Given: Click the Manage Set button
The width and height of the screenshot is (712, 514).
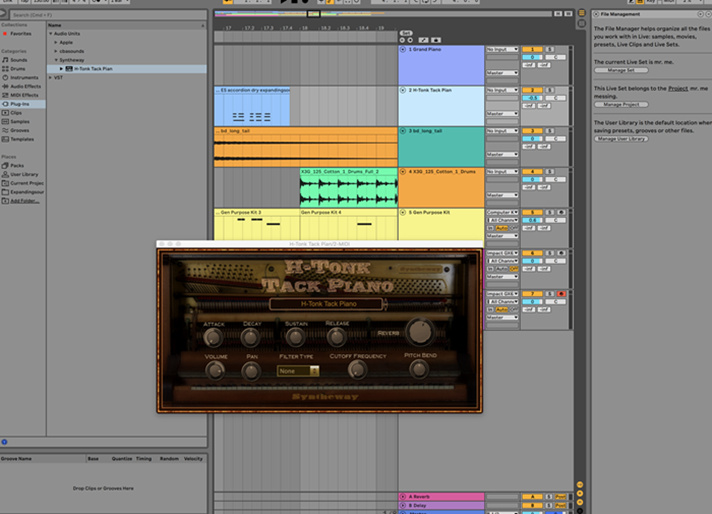Looking at the screenshot, I should pyautogui.click(x=621, y=70).
